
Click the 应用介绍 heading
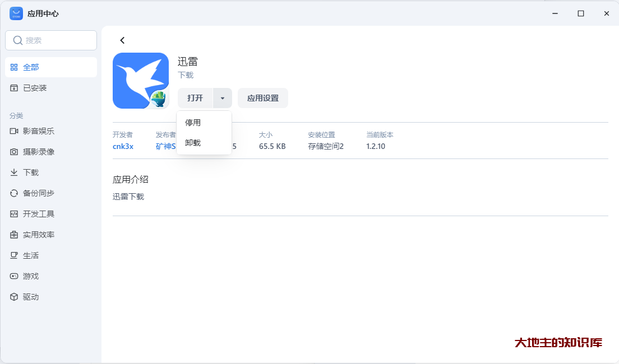[x=131, y=179]
